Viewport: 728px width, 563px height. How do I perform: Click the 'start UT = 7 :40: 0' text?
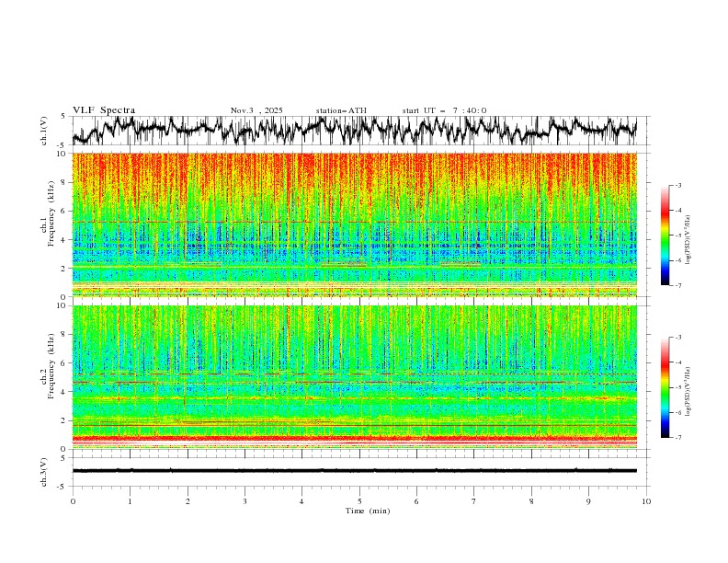(x=444, y=110)
